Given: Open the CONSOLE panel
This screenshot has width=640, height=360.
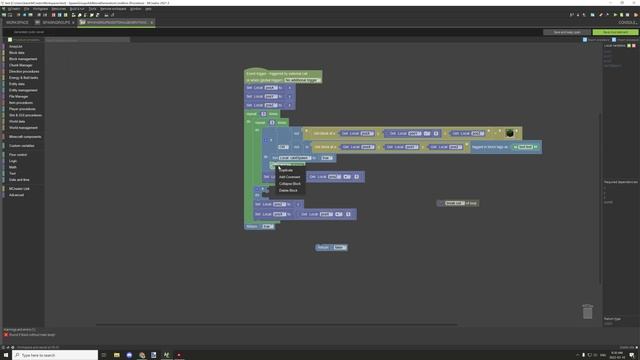Looking at the screenshot, I should [627, 22].
